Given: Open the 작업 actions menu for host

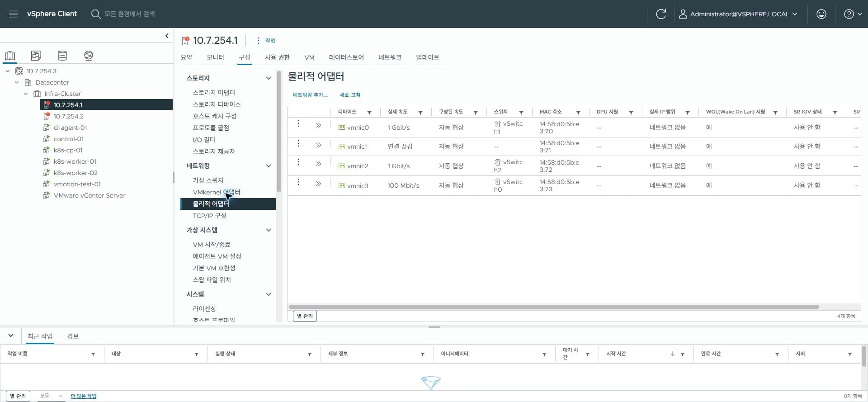Looking at the screenshot, I should point(266,41).
